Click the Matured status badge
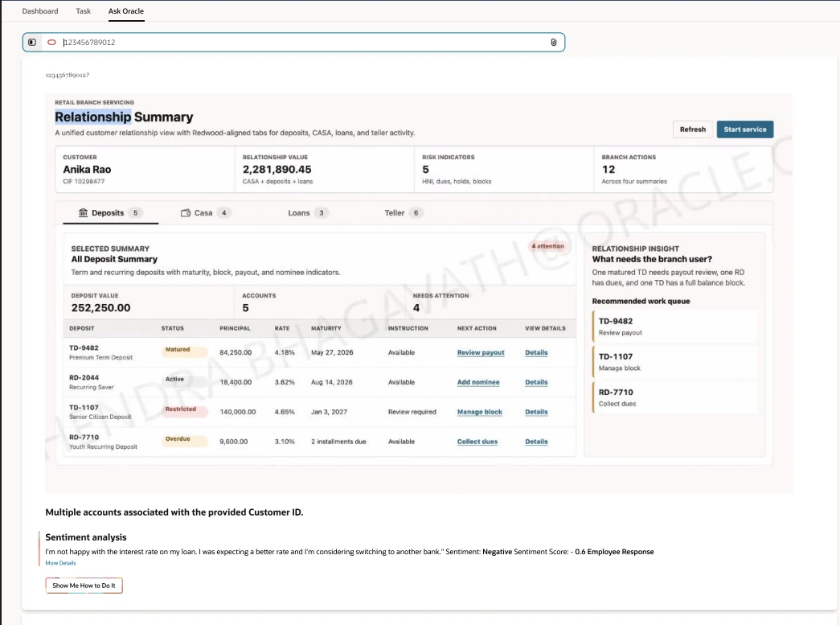The width and height of the screenshot is (840, 625). pyautogui.click(x=184, y=350)
